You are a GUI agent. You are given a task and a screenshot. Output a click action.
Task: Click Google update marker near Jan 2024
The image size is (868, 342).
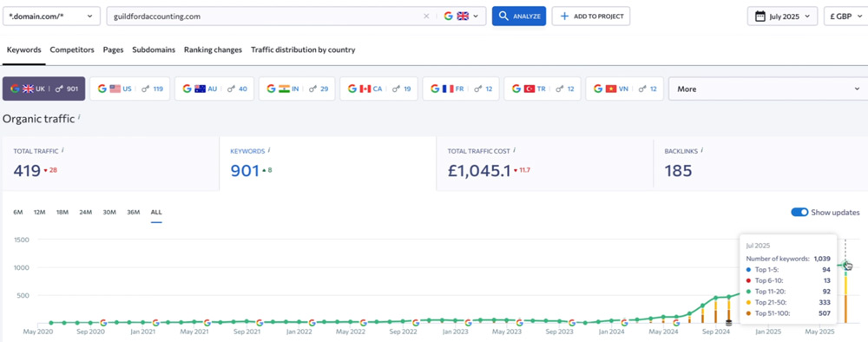(x=624, y=322)
